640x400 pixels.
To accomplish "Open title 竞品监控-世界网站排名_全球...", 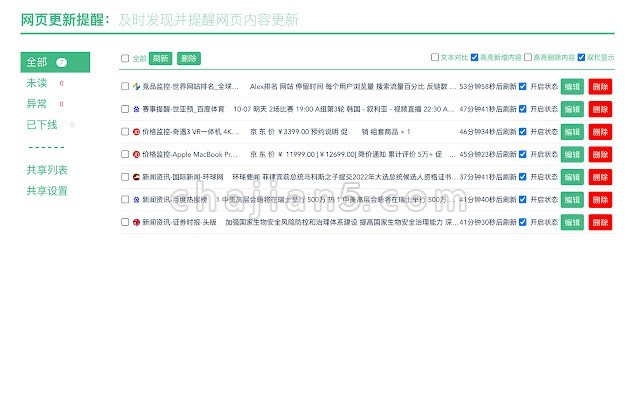I will coord(190,87).
